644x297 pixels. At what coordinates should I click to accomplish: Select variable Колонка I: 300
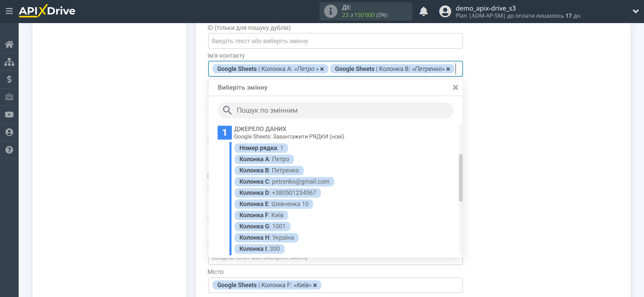tap(259, 249)
